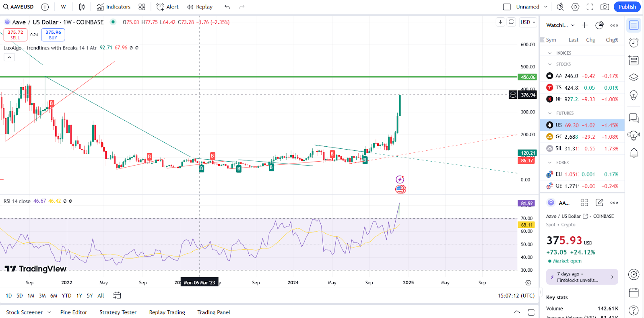Show All chart history
The width and height of the screenshot is (644, 318).
(x=101, y=295)
